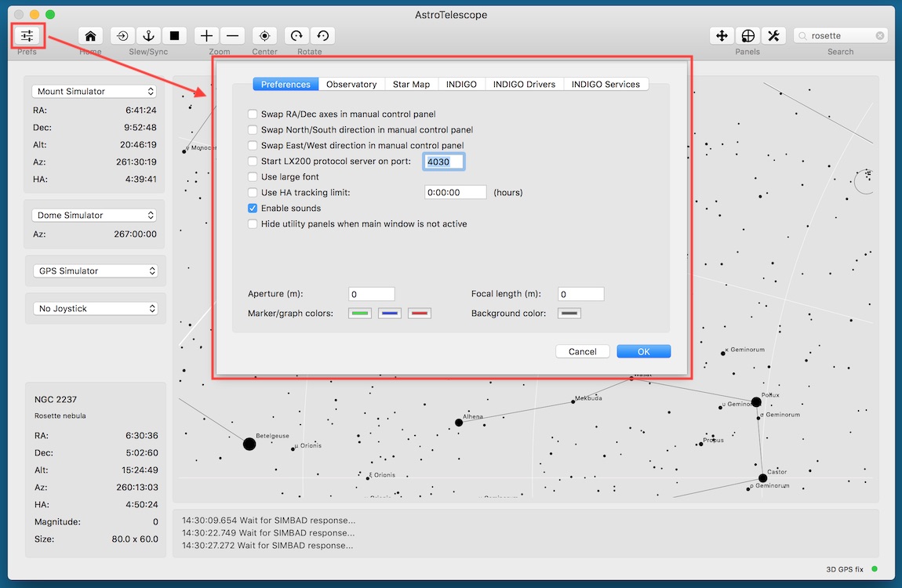Image resolution: width=902 pixels, height=588 pixels.
Task: Click the 3D GPS fix status text
Action: tap(845, 569)
